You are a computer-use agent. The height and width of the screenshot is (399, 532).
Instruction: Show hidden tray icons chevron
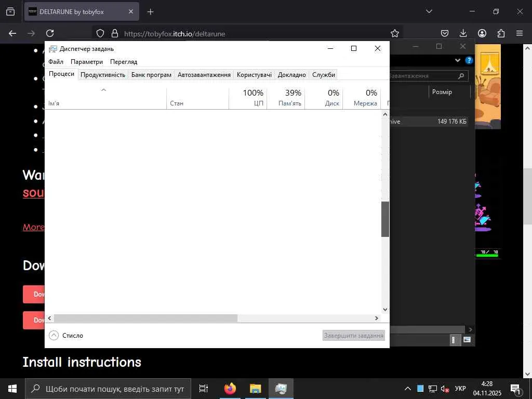[x=408, y=389]
